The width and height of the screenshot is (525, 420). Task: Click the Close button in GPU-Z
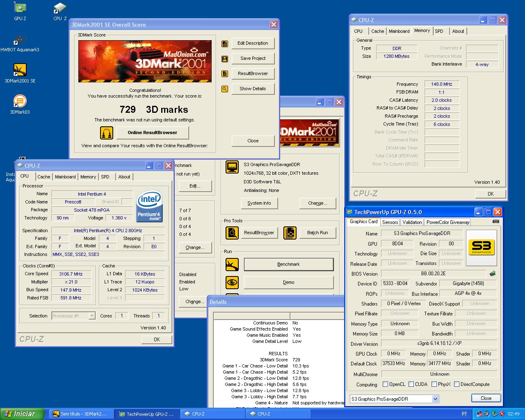tap(486, 398)
